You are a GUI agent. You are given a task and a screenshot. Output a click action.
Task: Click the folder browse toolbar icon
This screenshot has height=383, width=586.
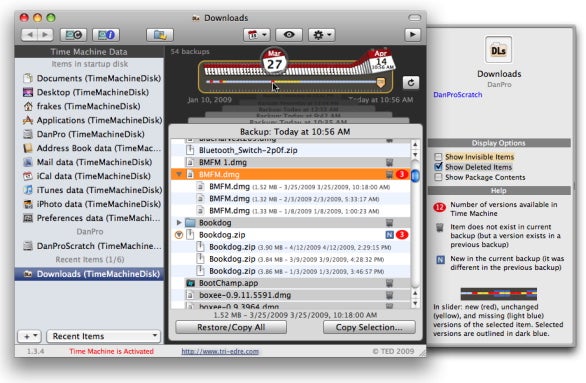pos(160,35)
